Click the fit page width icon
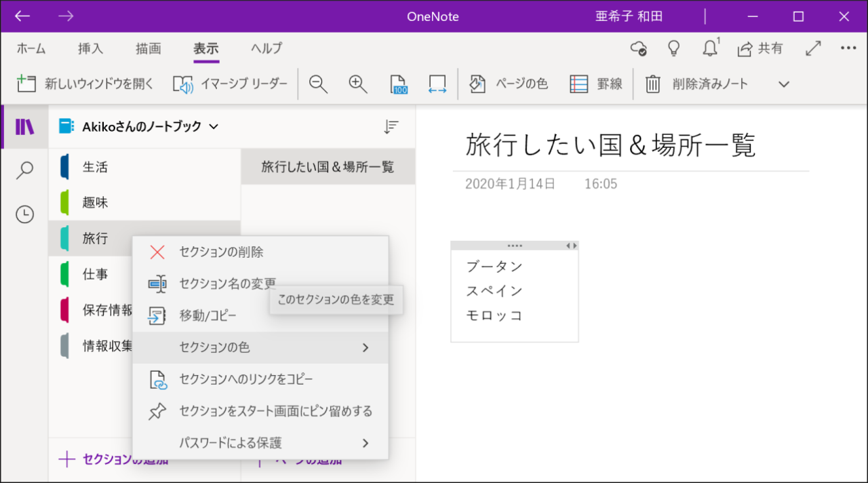 (x=437, y=84)
